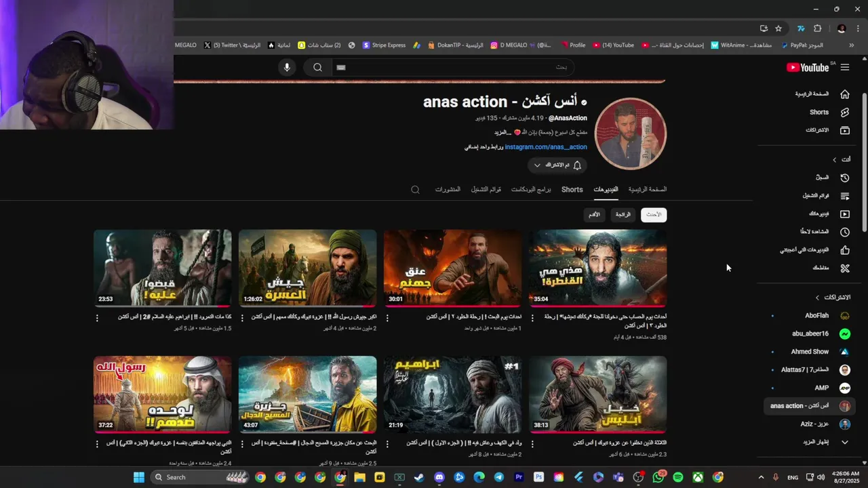Open Steam from the taskbar
This screenshot has width=868, height=488.
pos(419,477)
